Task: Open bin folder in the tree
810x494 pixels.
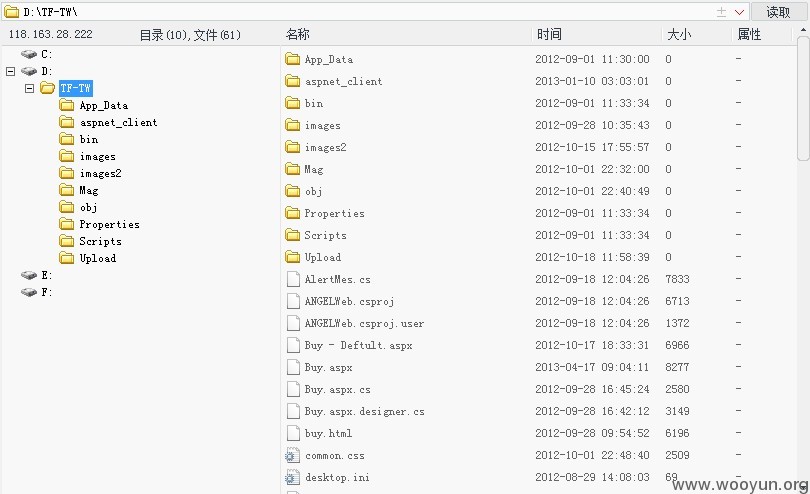Action: (x=88, y=140)
